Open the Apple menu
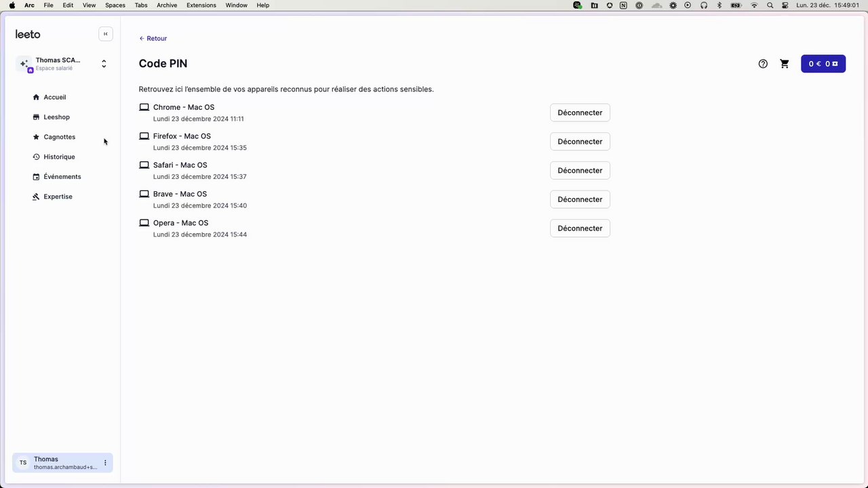868x488 pixels. tap(12, 5)
